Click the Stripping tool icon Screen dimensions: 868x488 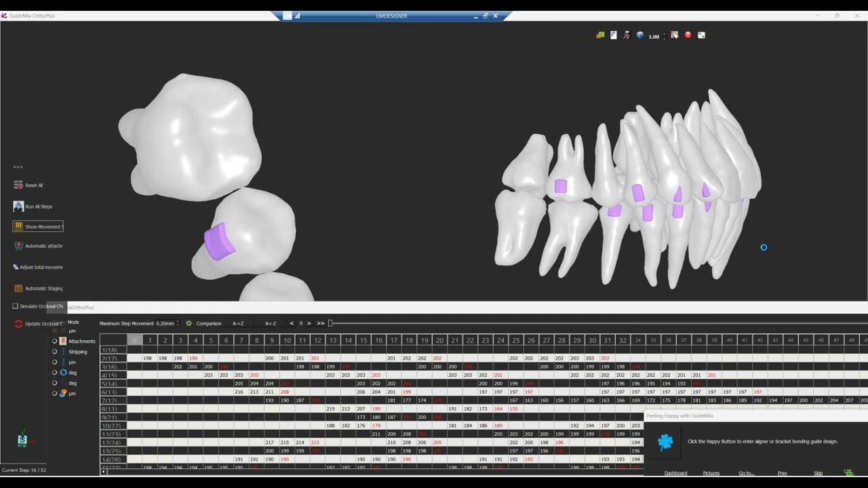[63, 352]
